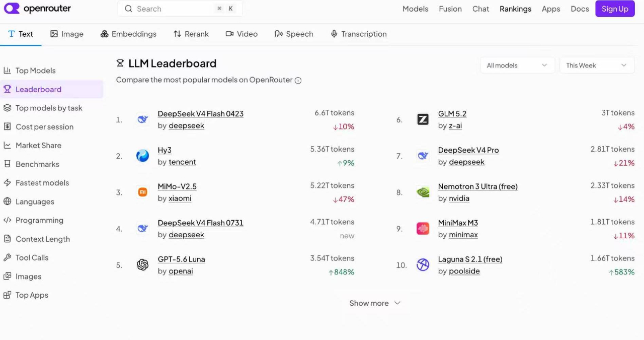The image size is (644, 340).
Task: Click the Nemotron 3 Ultra nvidia logo
Action: (423, 192)
